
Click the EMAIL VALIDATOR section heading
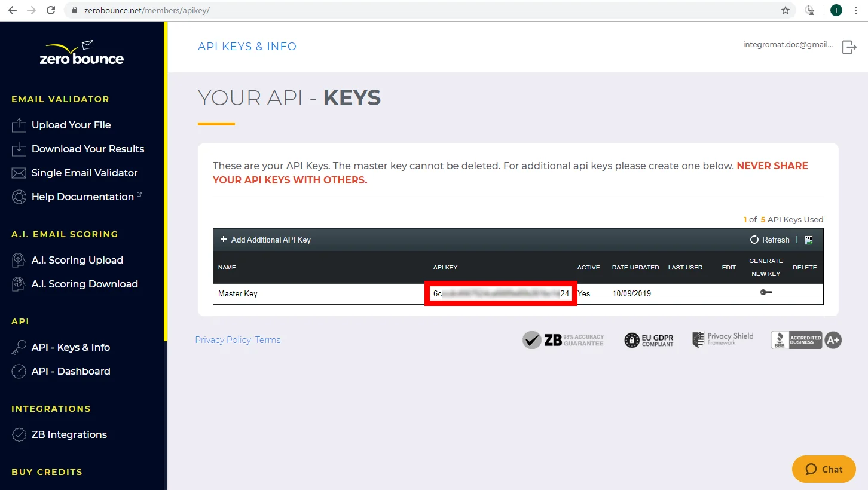point(60,99)
